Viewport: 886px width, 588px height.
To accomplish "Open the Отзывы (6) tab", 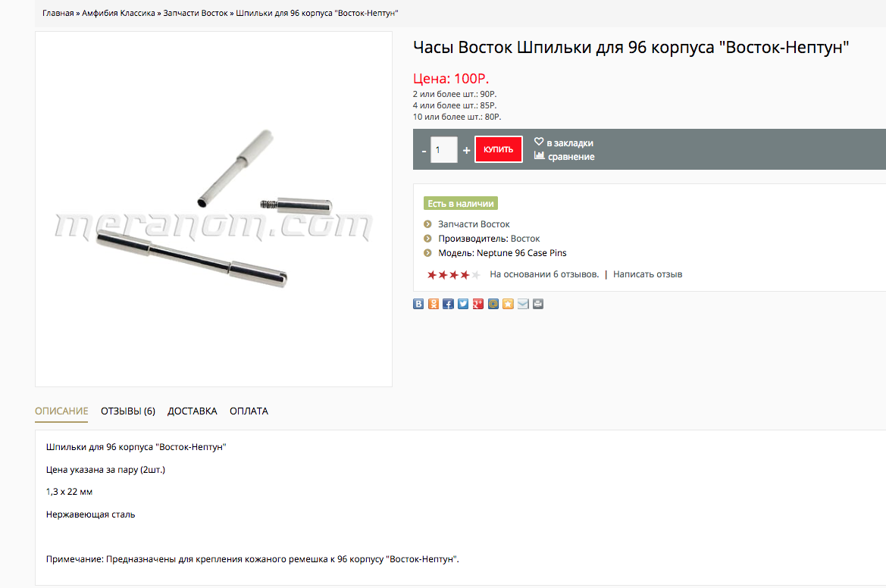I will click(x=127, y=411).
